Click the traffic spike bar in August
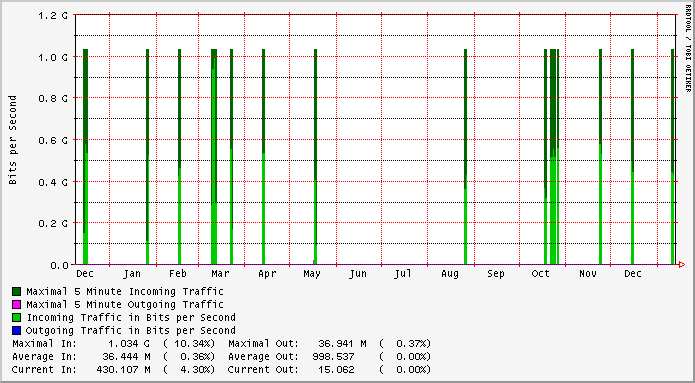Viewport: 695px width, 383px height. pyautogui.click(x=465, y=156)
